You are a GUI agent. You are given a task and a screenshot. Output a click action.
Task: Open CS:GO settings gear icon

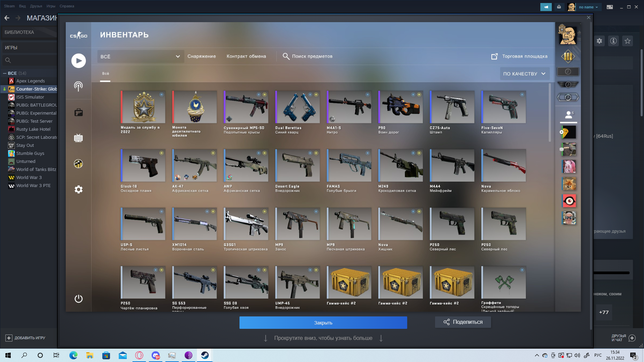tap(78, 189)
